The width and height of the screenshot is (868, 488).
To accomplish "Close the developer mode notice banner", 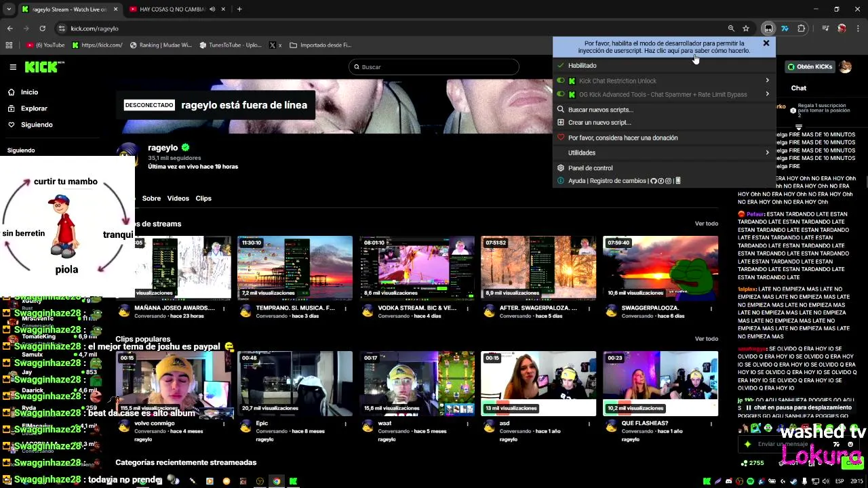I will coord(766,43).
